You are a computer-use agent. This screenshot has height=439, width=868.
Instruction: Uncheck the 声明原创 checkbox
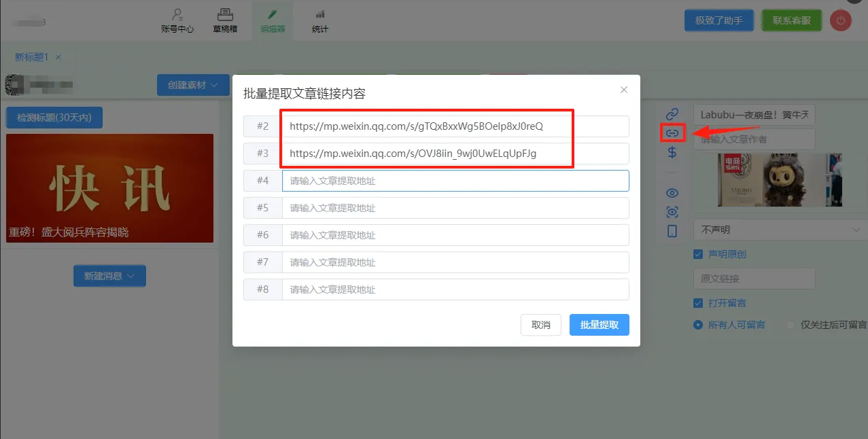[x=698, y=254]
